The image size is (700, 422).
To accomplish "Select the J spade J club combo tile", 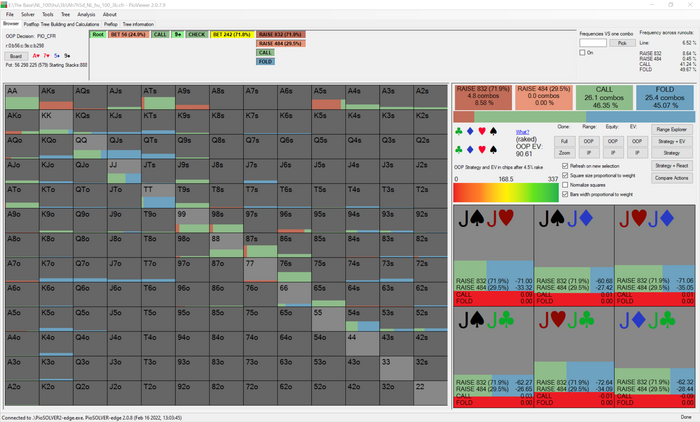I will coord(493,357).
